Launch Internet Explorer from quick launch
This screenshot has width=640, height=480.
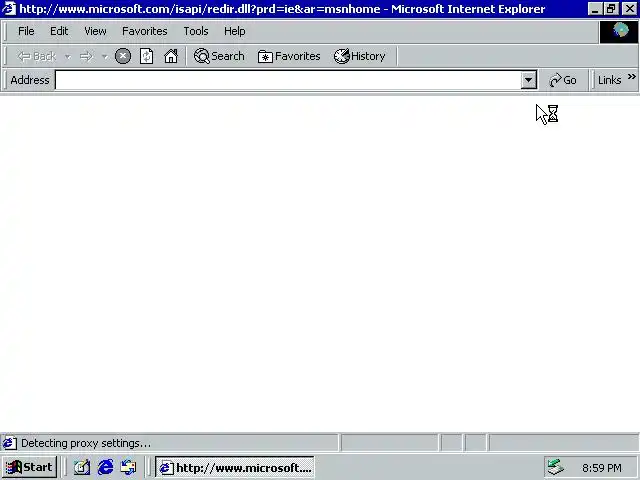[x=105, y=467]
